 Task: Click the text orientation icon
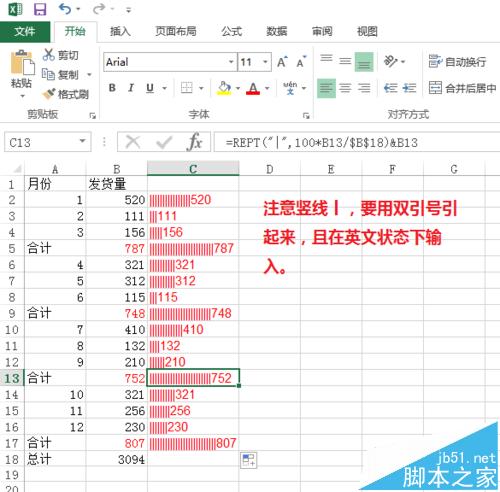[391, 61]
